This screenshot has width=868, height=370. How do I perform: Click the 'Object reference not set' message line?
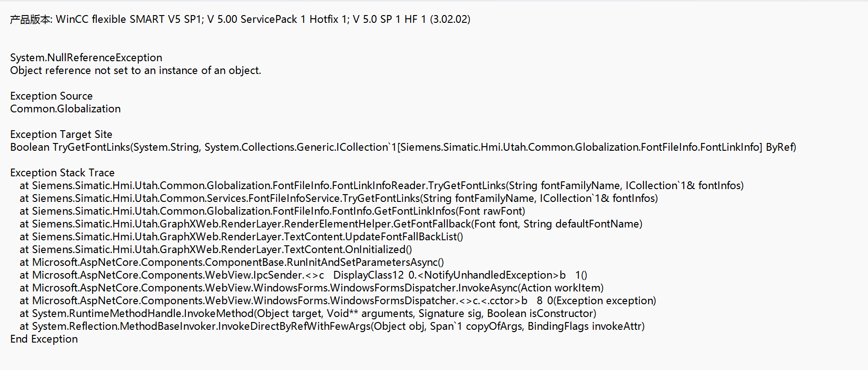(x=136, y=70)
